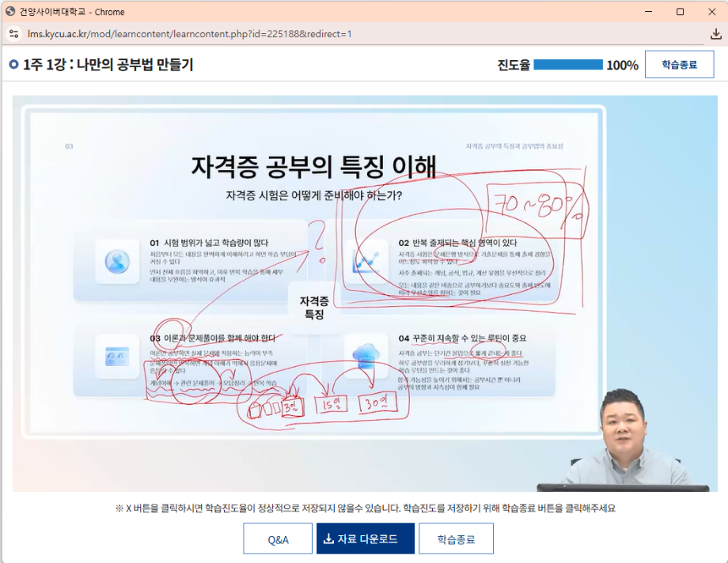Click the lecture title 나만의 공부법 만들기
Viewport: 728px width, 563px height.
coord(135,64)
